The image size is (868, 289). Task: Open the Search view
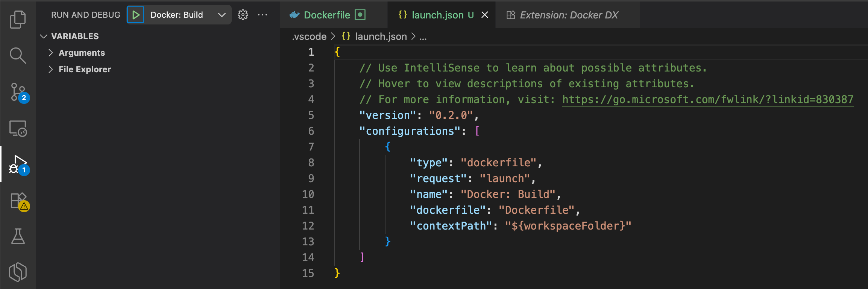click(x=18, y=56)
